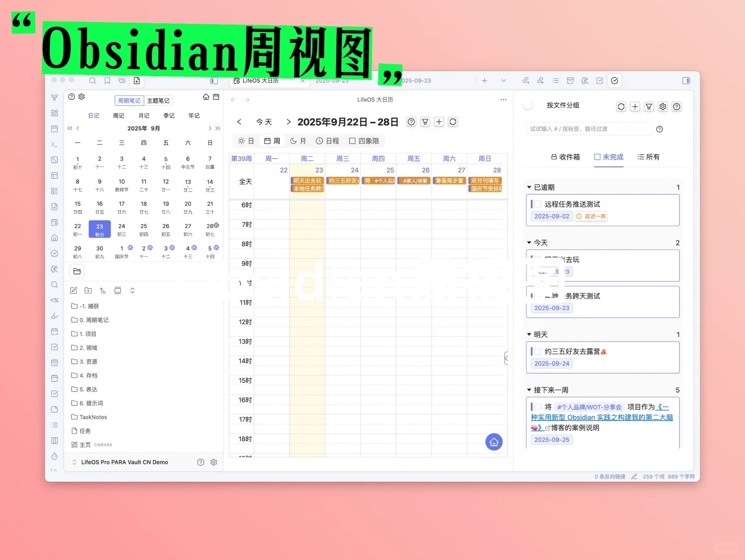
Task: Open the 2025-09-24 date chip
Action: tap(552, 363)
